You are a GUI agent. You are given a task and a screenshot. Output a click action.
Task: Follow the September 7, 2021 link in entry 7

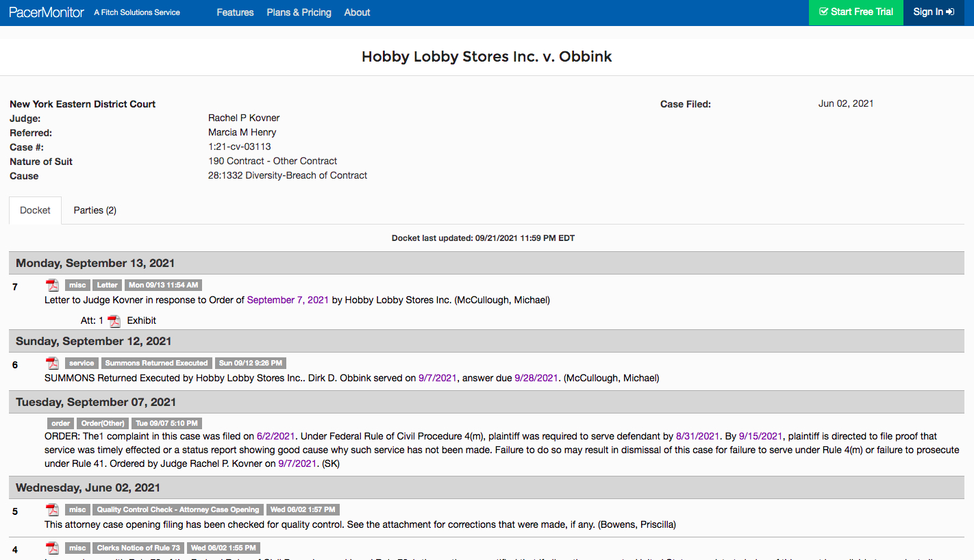[288, 300]
